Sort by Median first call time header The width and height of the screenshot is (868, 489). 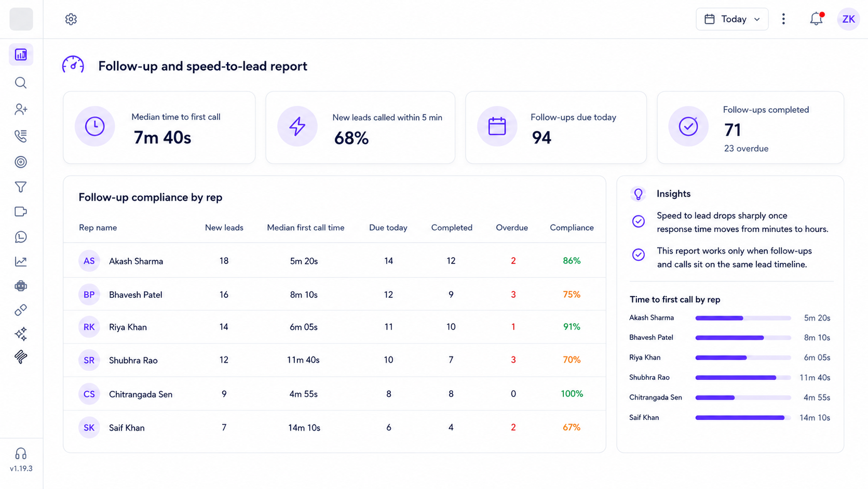[305, 228]
